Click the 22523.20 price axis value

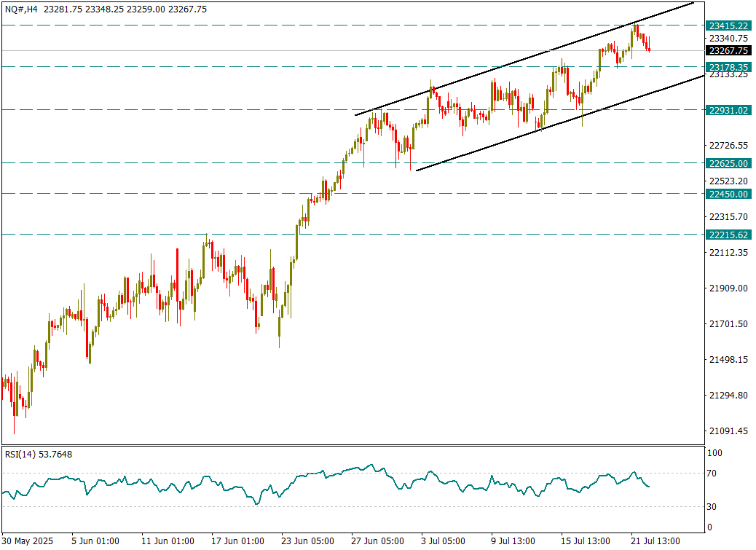coord(728,181)
